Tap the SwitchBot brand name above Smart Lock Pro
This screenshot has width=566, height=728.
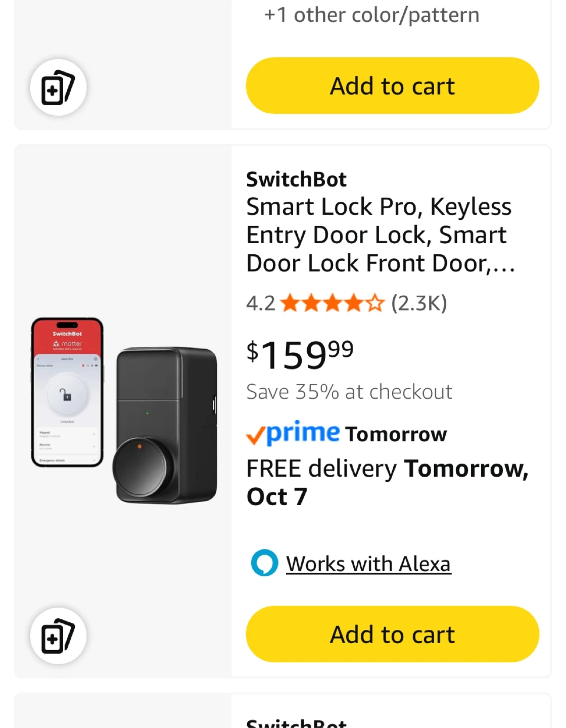click(x=296, y=179)
